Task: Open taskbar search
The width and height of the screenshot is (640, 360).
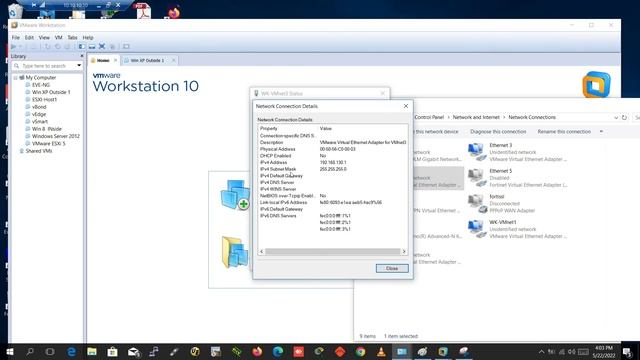Action: 30,352
